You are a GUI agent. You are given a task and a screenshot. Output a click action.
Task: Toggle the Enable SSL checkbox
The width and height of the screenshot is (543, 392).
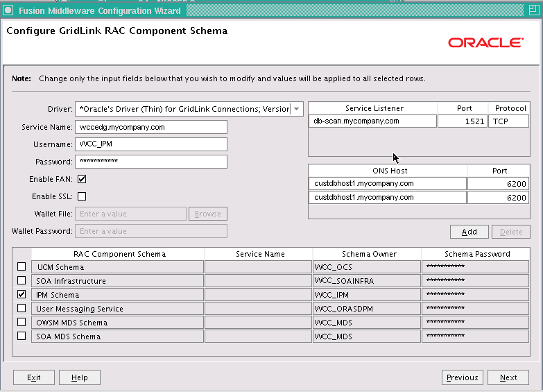pyautogui.click(x=82, y=196)
